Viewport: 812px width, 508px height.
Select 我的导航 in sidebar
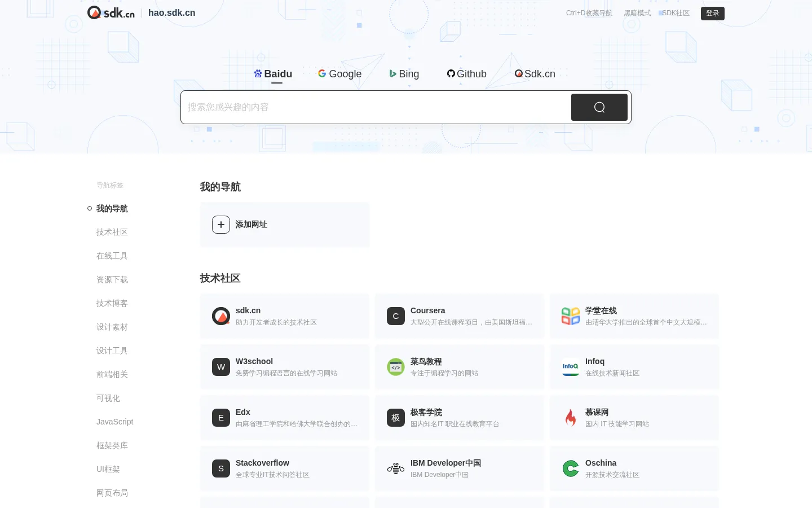(112, 209)
